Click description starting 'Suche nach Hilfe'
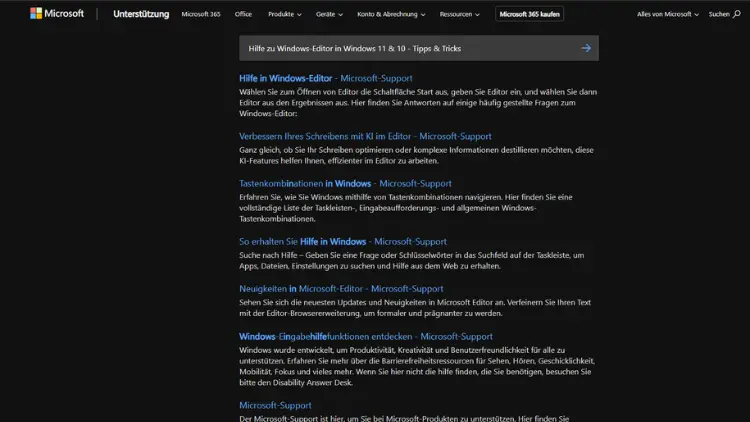Image resolution: width=750 pixels, height=422 pixels. click(x=411, y=260)
